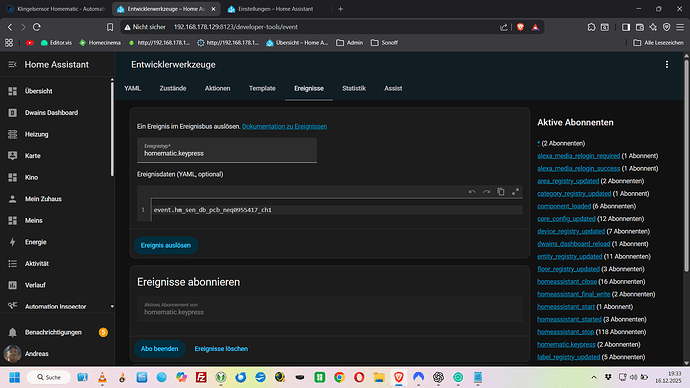
Task: Open FileZilla from the taskbar
Action: pyautogui.click(x=201, y=377)
